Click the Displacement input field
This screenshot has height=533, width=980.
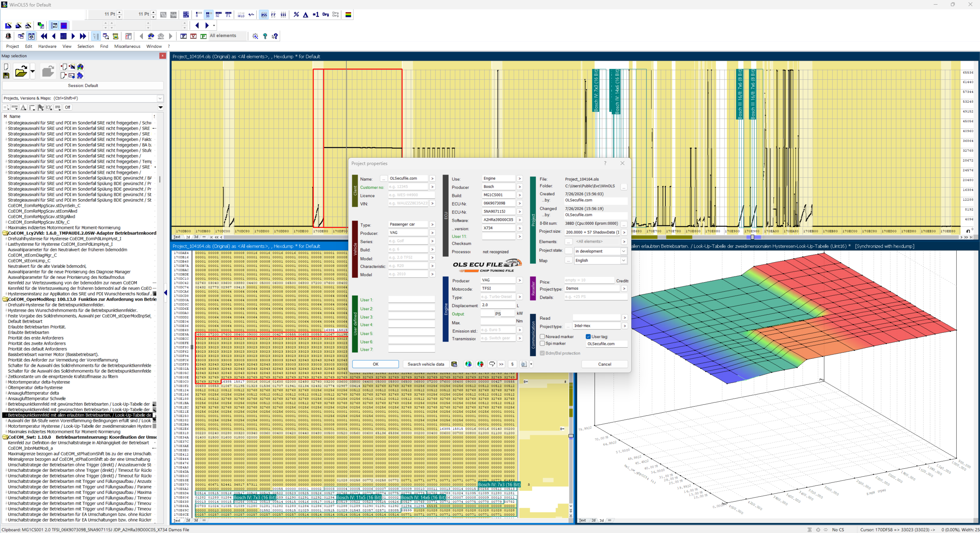pyautogui.click(x=498, y=305)
